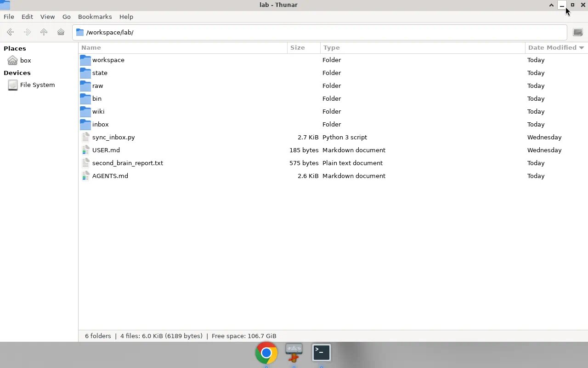588x368 pixels.
Task: Go back using the toolbar back arrow
Action: coord(10,32)
